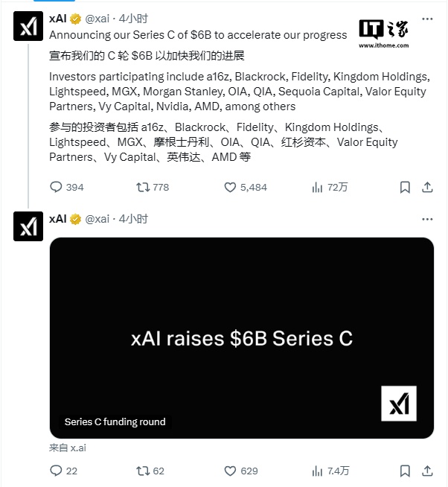
Task: Like the tweet with 629 likes
Action: click(231, 471)
